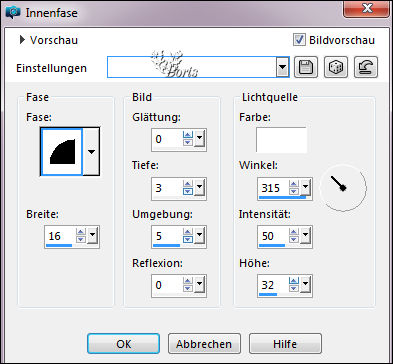Increase Umgebung with the up arrow
The height and width of the screenshot is (364, 393).
(x=188, y=232)
